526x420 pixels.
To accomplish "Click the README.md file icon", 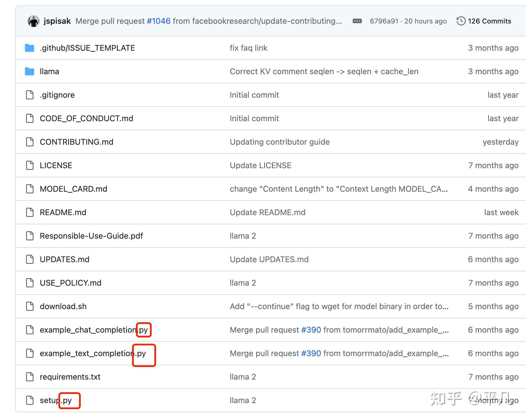I will point(30,212).
